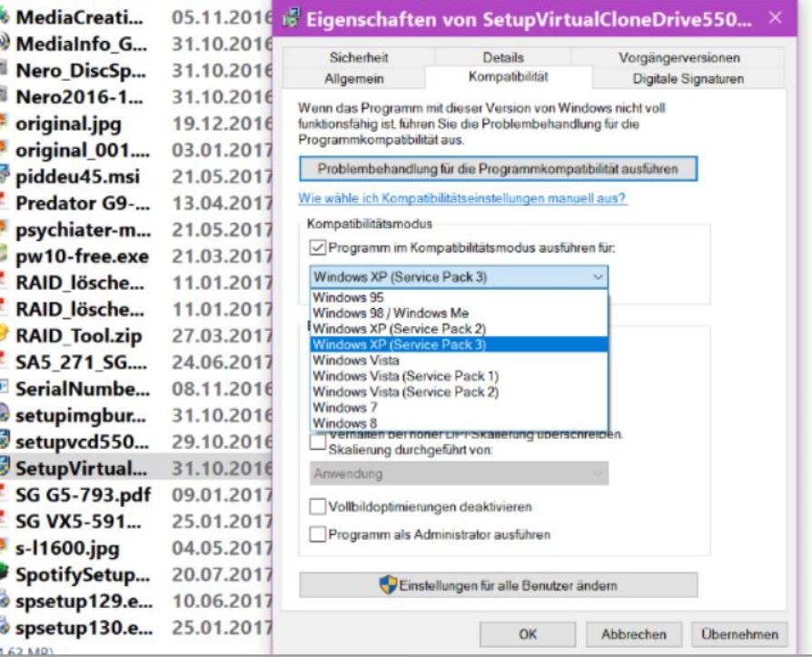This screenshot has width=812, height=657.
Task: Choose Windows 7 from the list
Action: [x=459, y=407]
